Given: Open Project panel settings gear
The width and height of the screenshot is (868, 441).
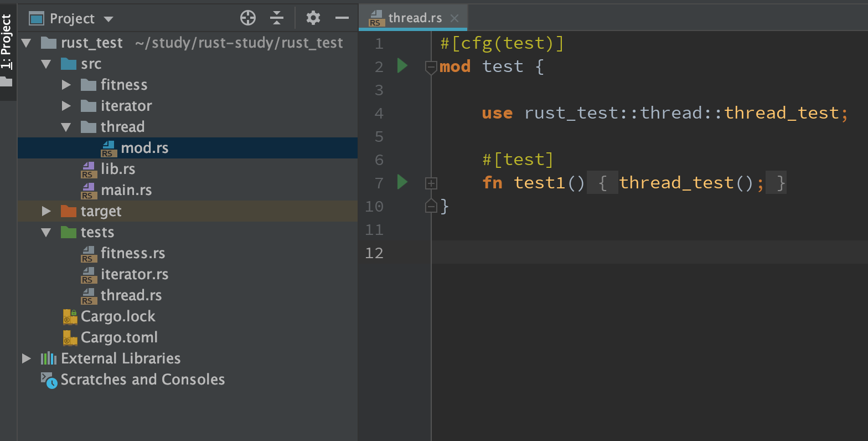Looking at the screenshot, I should tap(313, 18).
